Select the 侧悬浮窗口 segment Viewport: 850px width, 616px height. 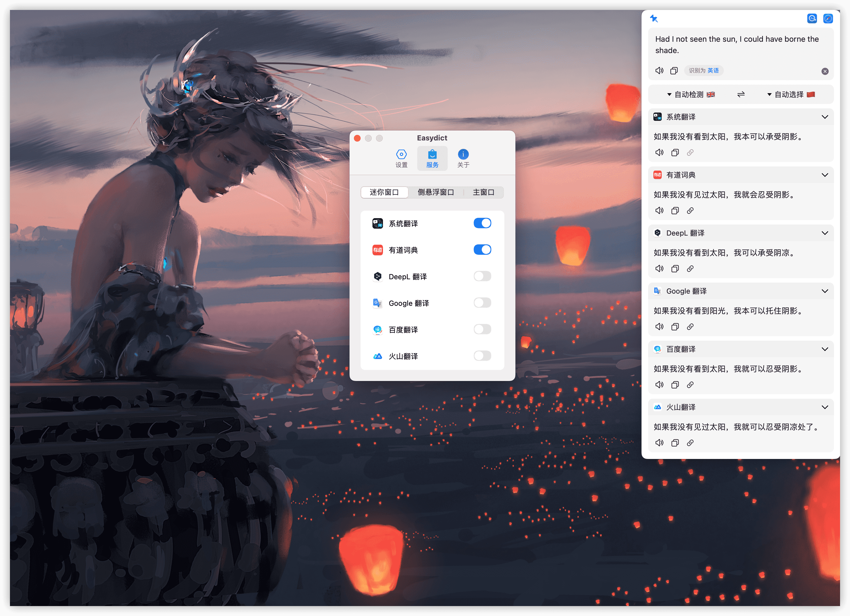coord(436,192)
